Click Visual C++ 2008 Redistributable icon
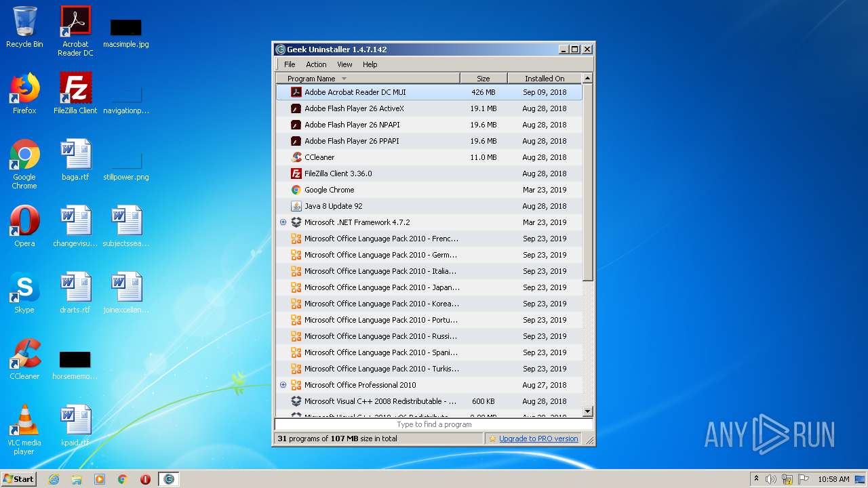The height and width of the screenshot is (488, 868). [296, 401]
